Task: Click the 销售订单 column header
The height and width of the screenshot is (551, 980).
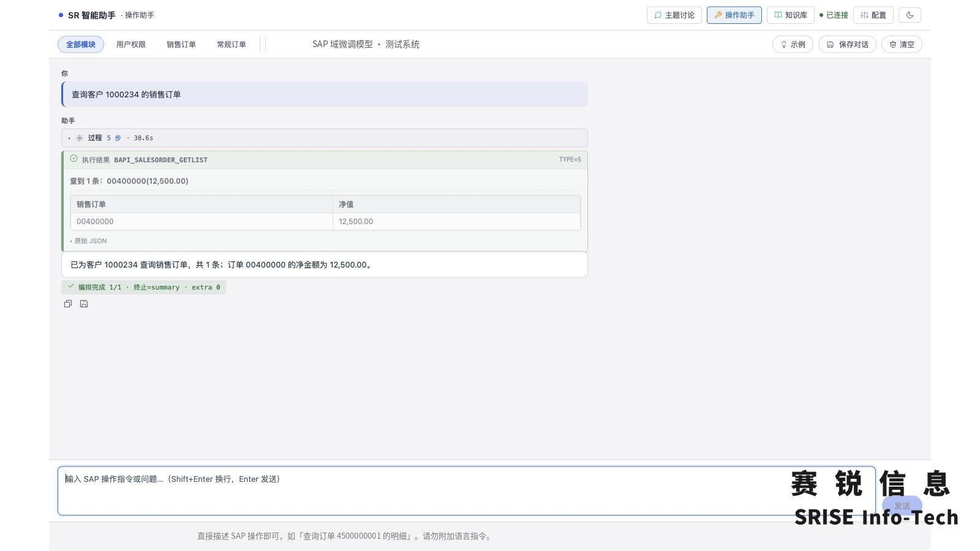Action: (x=202, y=204)
